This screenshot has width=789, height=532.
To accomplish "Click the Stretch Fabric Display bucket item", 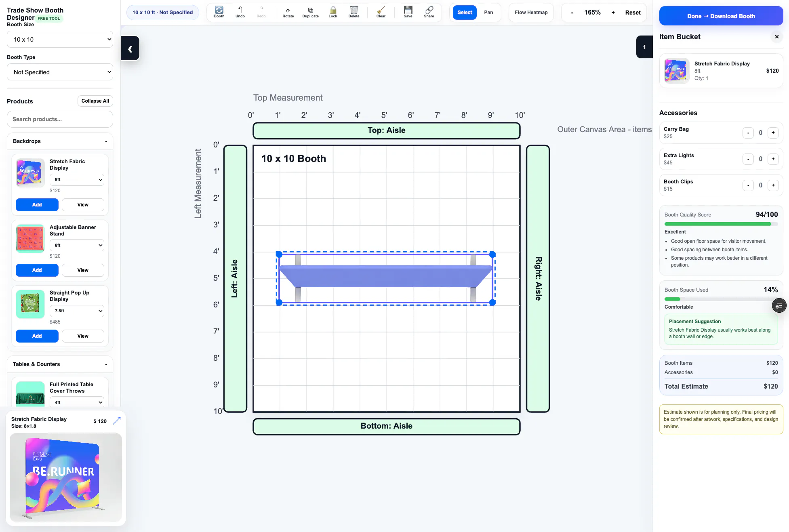I will click(x=721, y=71).
